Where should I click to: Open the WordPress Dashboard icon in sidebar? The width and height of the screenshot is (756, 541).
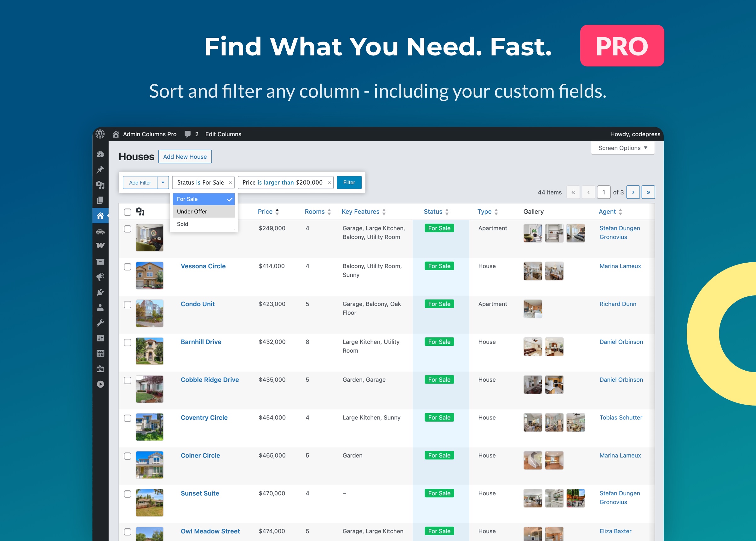point(100,155)
